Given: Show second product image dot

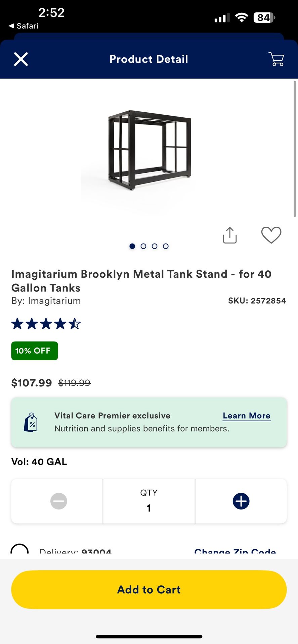Looking at the screenshot, I should (143, 246).
